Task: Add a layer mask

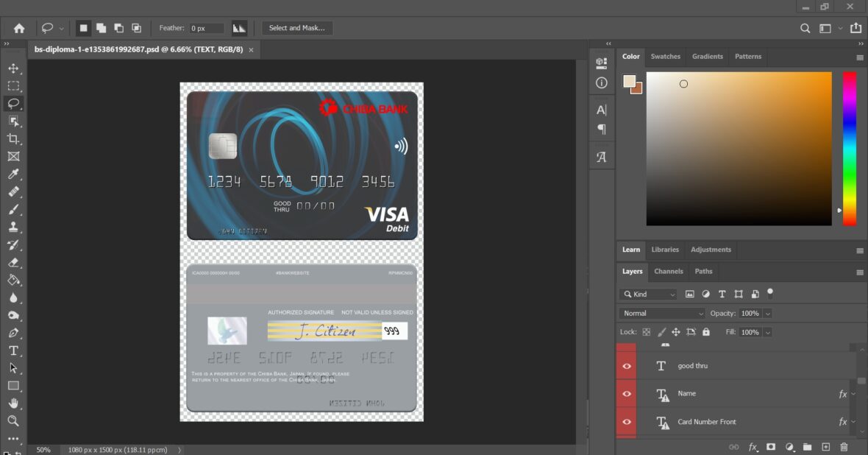Action: pos(771,447)
